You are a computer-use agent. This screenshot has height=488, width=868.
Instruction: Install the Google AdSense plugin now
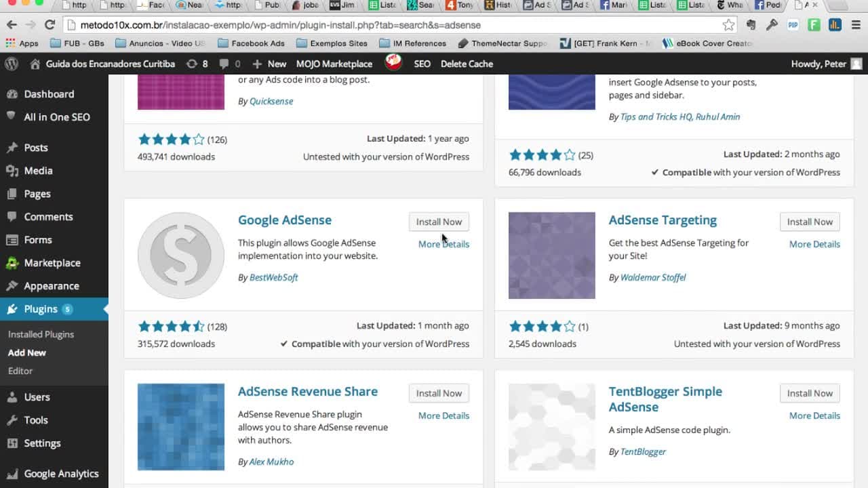439,222
